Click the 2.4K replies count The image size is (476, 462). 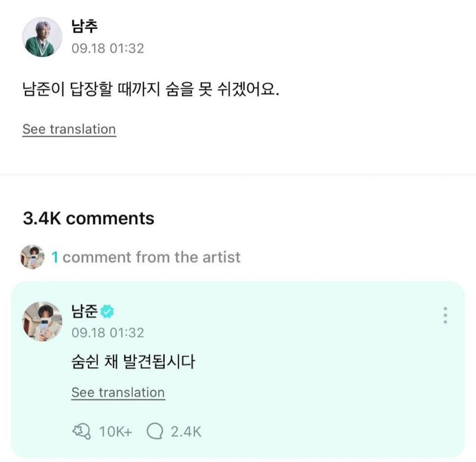click(186, 432)
